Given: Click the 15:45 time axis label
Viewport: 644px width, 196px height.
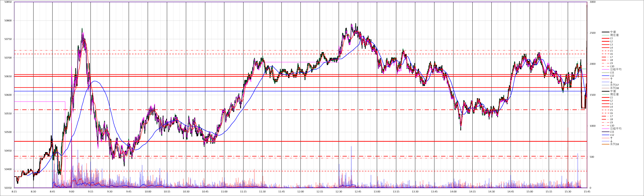Looking at the screenshot, I should click(587, 192).
